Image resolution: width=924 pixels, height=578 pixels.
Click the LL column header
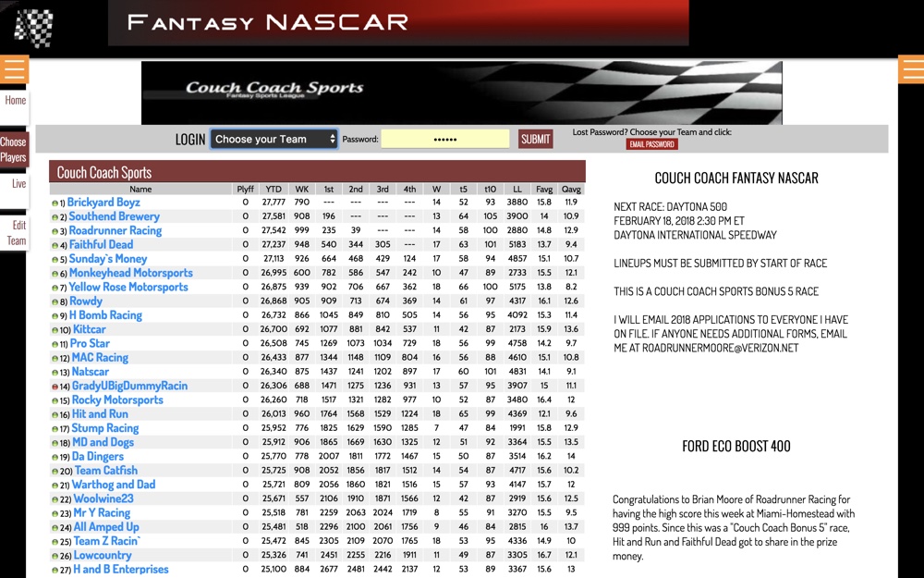pos(517,190)
